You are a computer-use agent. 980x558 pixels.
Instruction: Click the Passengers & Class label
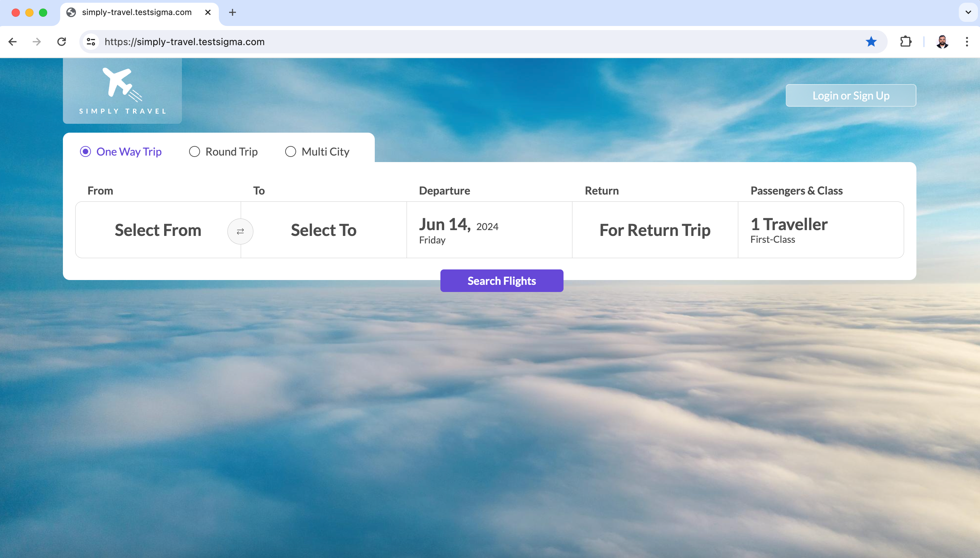click(x=796, y=191)
